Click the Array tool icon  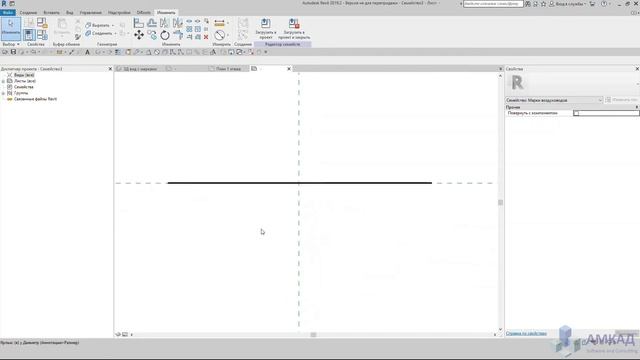189,29
